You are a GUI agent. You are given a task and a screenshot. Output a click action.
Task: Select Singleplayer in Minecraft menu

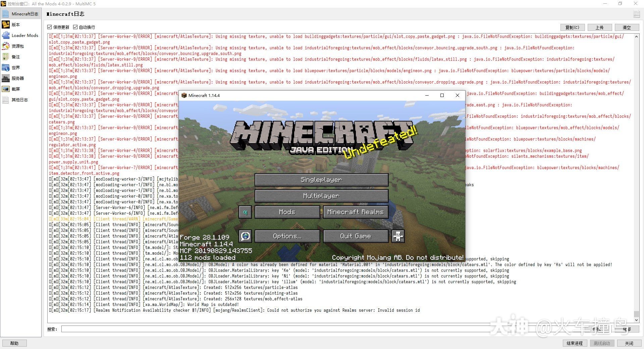321,180
